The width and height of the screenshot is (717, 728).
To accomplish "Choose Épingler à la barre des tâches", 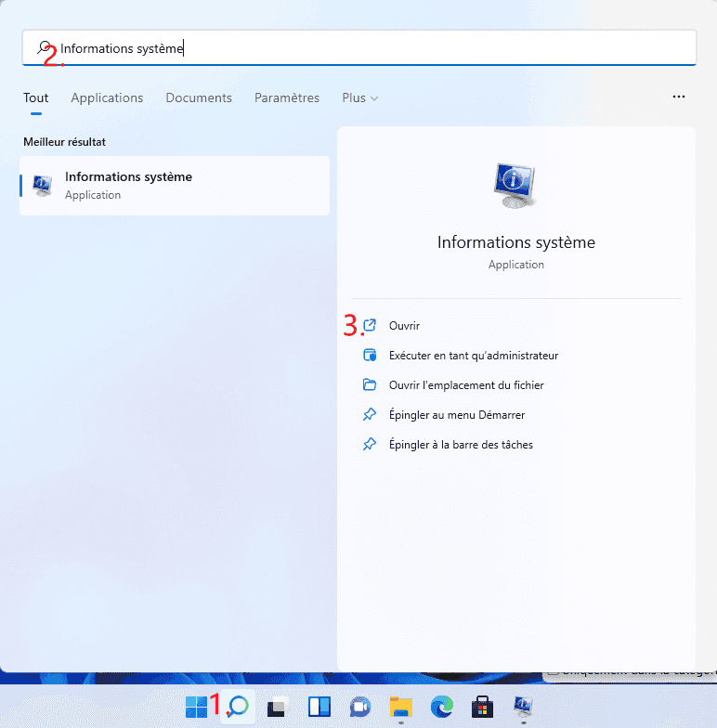I will tap(461, 445).
